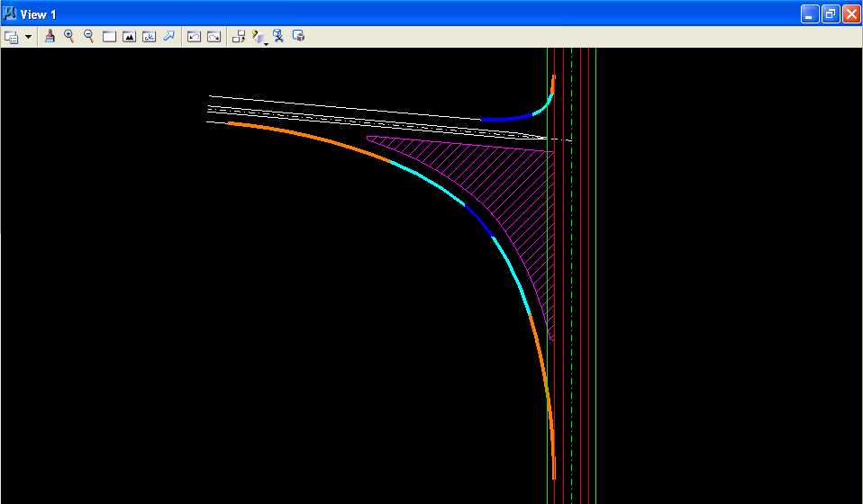Click the magenta hatched island area
The width and height of the screenshot is (863, 504).
point(513,189)
